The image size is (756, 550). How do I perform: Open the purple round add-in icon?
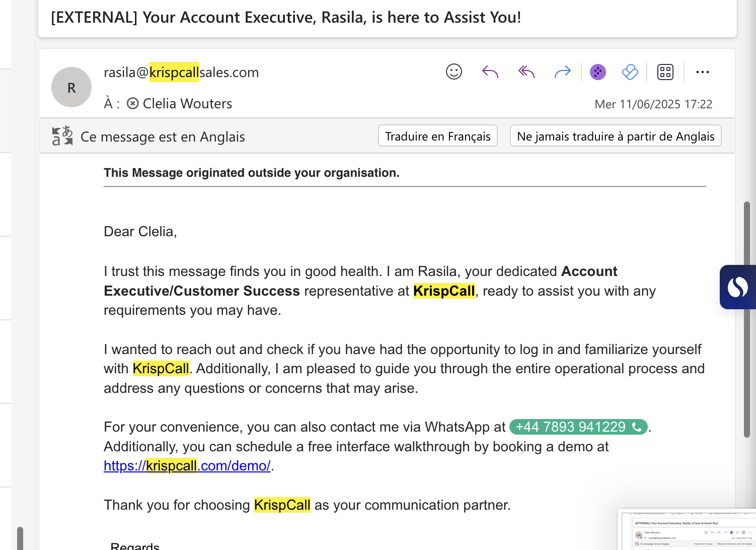tap(598, 72)
